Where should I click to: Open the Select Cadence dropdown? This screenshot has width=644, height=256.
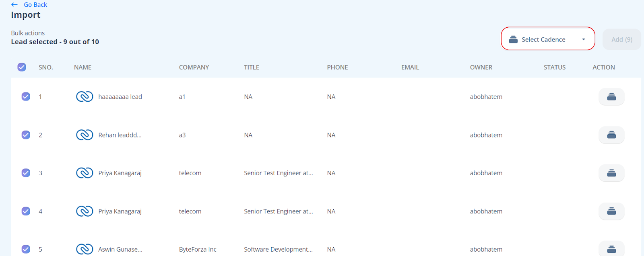click(x=543, y=39)
